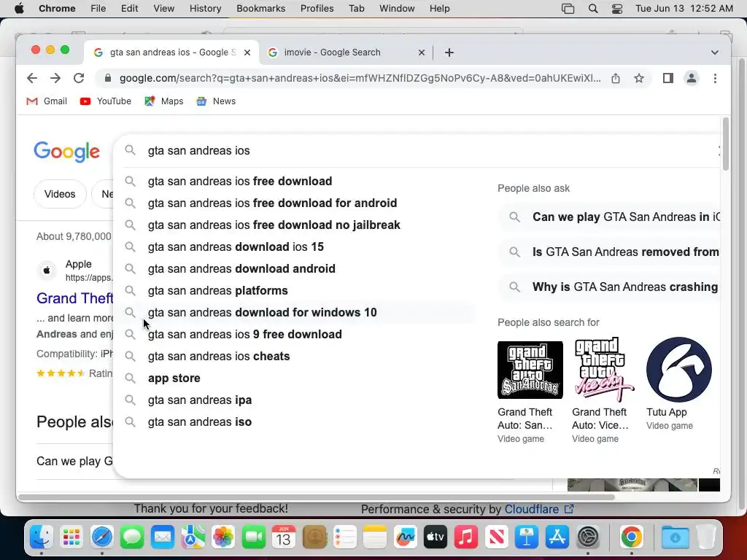Open System Settings from the dock
The height and width of the screenshot is (560, 747).
[588, 537]
